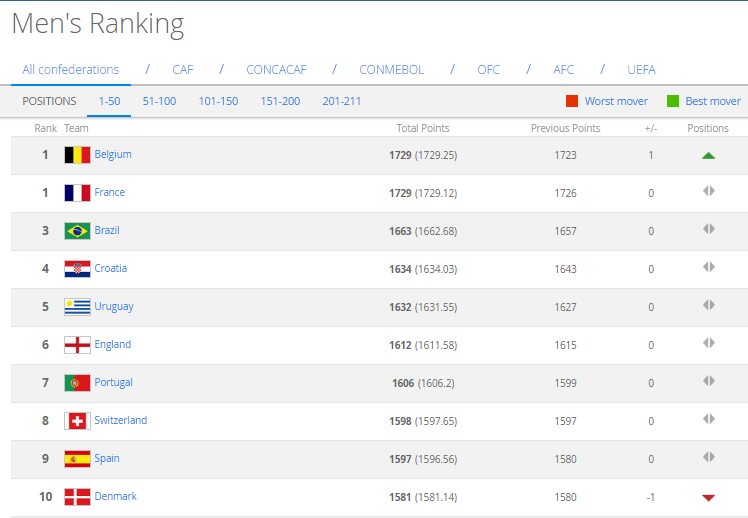Screen dimensions: 748x518
Task: Click Portugal's total points 1606 (1606.2)
Action: (x=423, y=383)
